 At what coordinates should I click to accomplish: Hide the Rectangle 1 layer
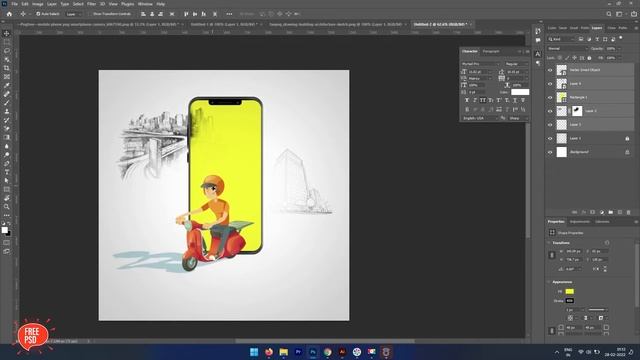click(550, 98)
